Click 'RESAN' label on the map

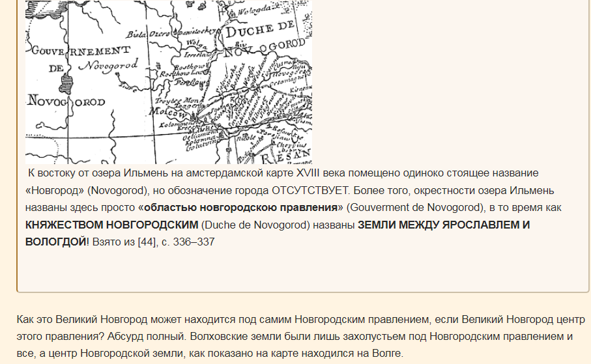287,157
